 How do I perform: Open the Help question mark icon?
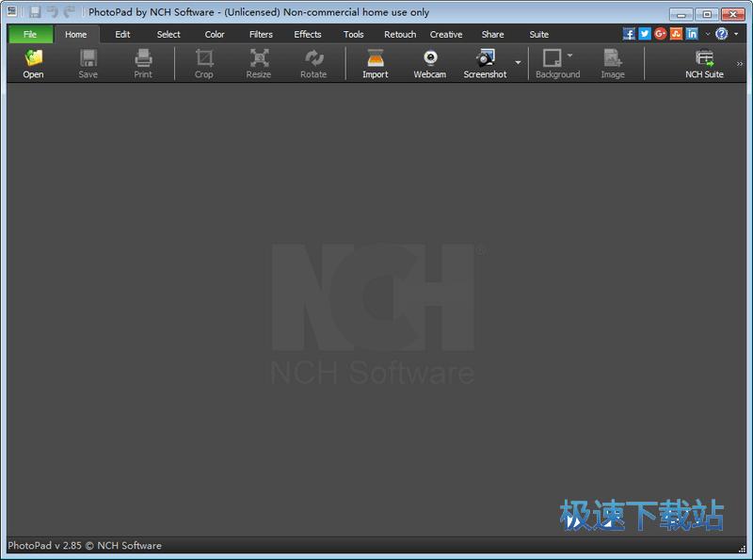[721, 34]
